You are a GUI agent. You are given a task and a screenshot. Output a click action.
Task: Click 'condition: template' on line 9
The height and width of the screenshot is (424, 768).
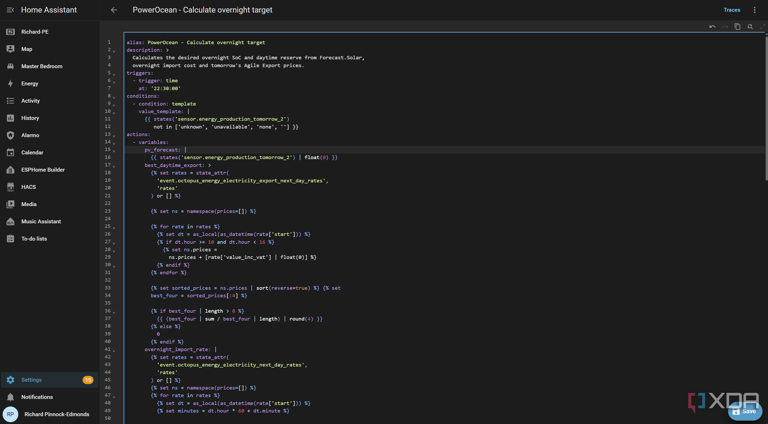pos(167,104)
